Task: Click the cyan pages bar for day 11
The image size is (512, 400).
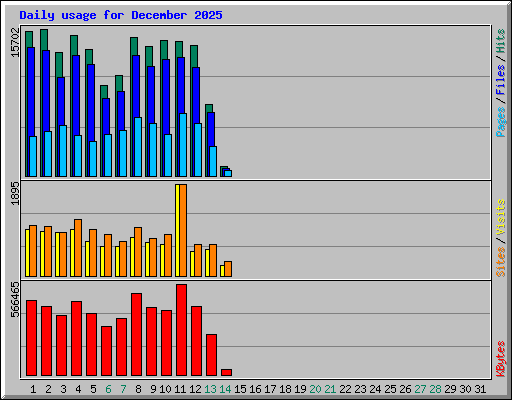Action: 183,145
